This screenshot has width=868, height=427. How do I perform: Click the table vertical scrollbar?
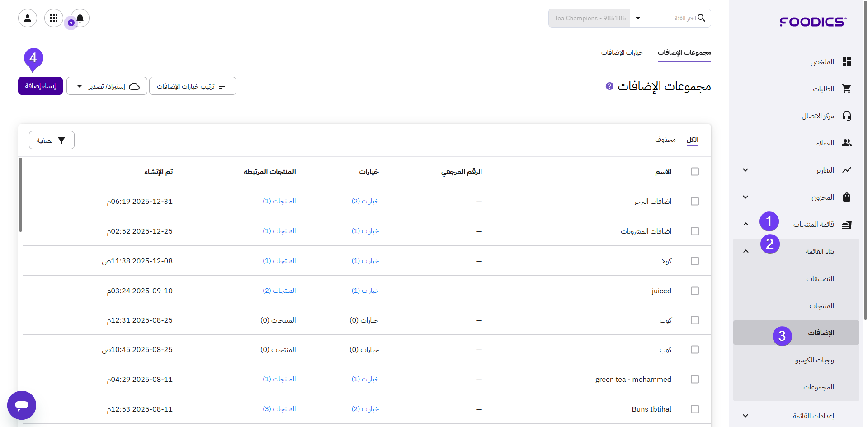20,194
